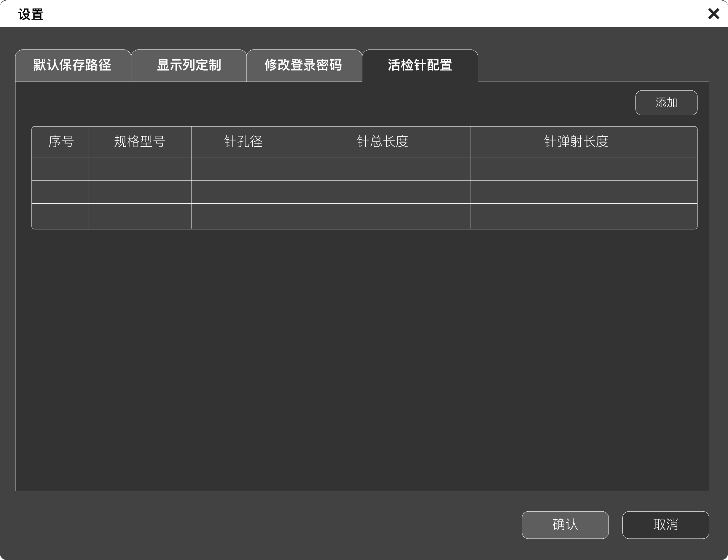Select the 活检针配置 tab
Screen dimensions: 728x560
click(420, 65)
